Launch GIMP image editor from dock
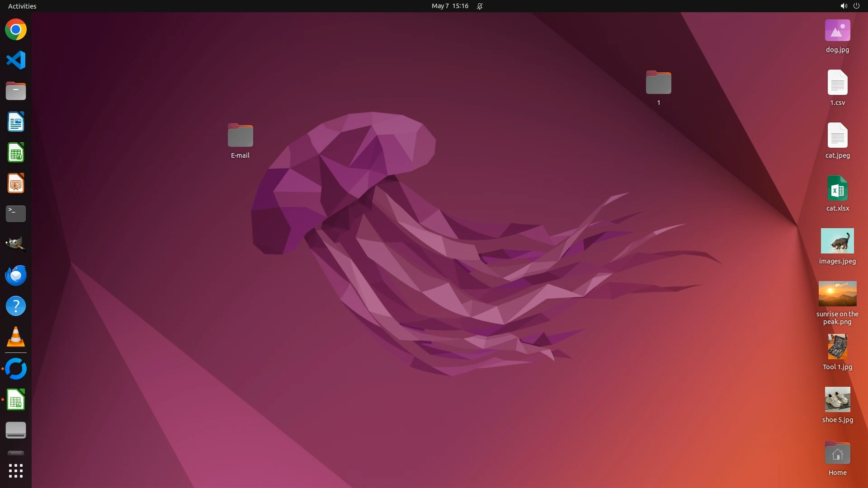This screenshot has width=868, height=488. (16, 244)
